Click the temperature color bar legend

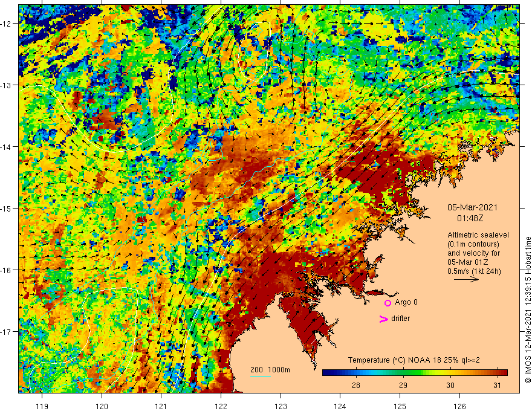pyautogui.click(x=415, y=373)
